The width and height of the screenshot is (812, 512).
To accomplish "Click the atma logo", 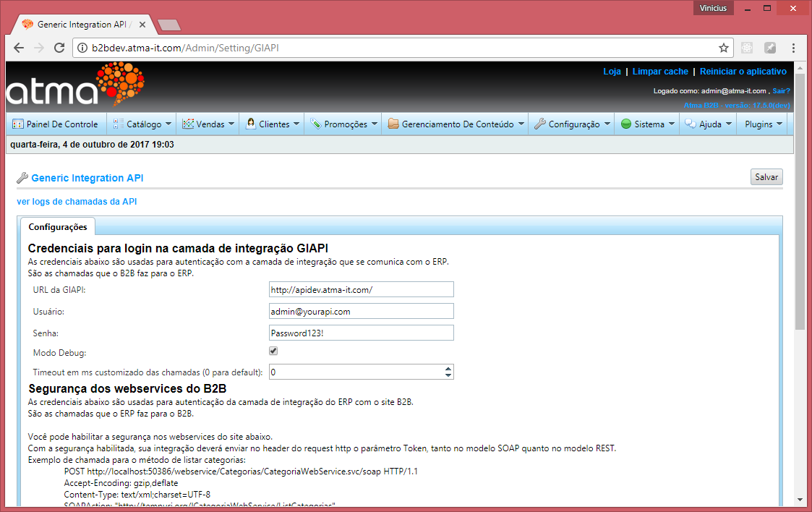I will (76, 85).
